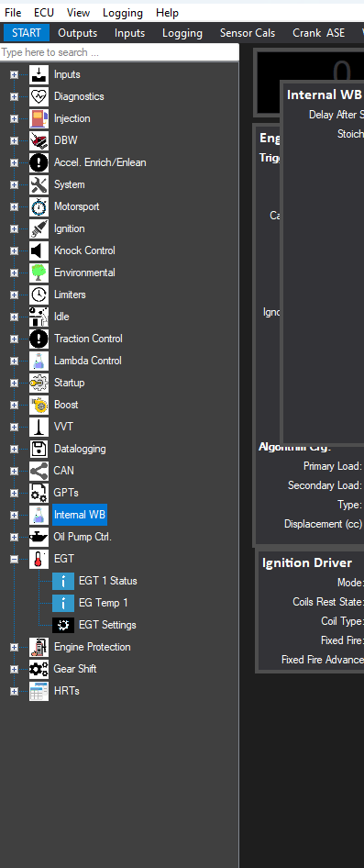Image resolution: width=364 pixels, height=868 pixels.
Task: Collapse the EGT tree node
Action: click(14, 559)
